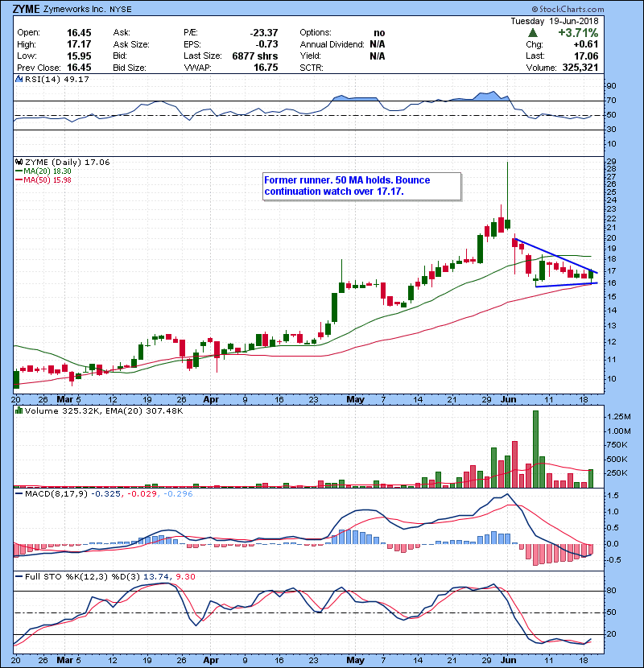Click the tallest green volume bar in June
Screen dimensions: 644x668
point(536,449)
